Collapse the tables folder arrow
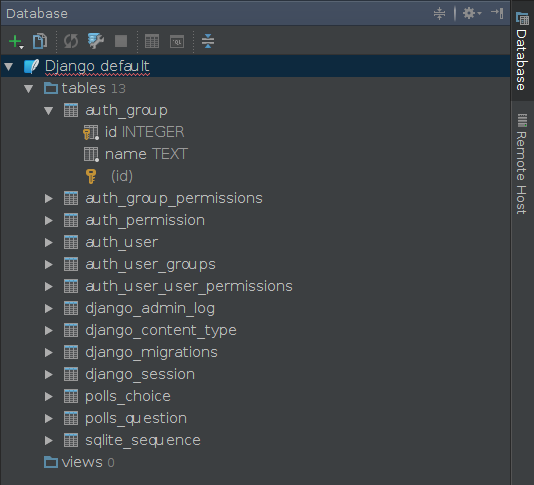 29,89
